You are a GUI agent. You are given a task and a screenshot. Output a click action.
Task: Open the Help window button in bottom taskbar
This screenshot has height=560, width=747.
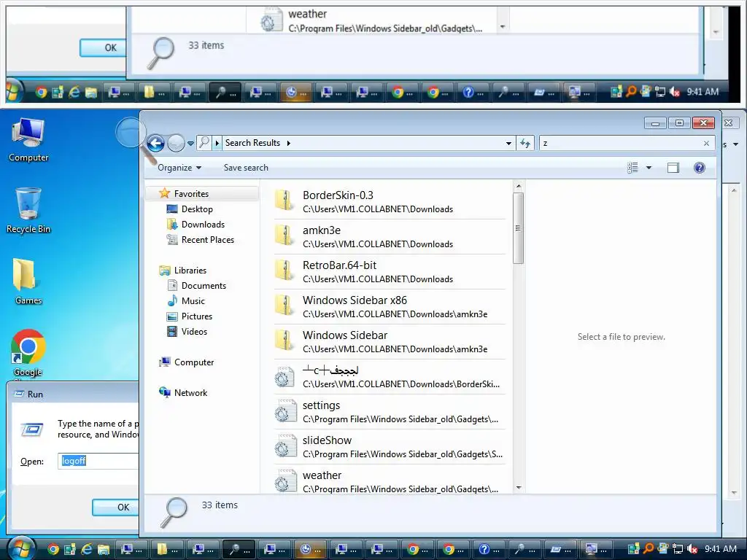[x=489, y=549]
